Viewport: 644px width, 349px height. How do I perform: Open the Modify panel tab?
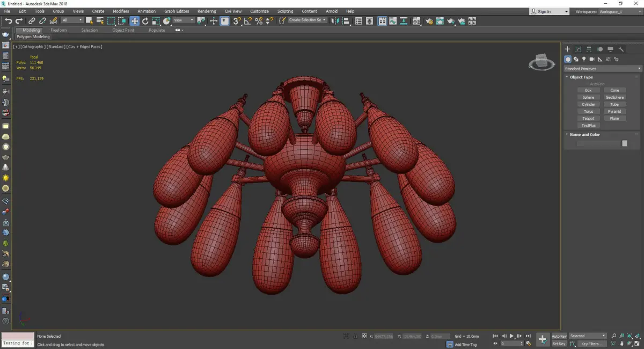pyautogui.click(x=578, y=49)
